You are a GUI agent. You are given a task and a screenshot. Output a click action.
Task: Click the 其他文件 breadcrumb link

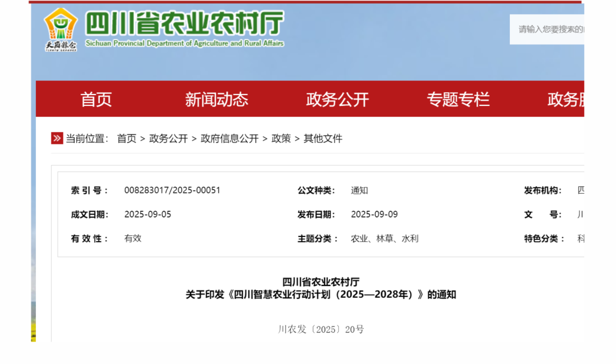click(323, 138)
